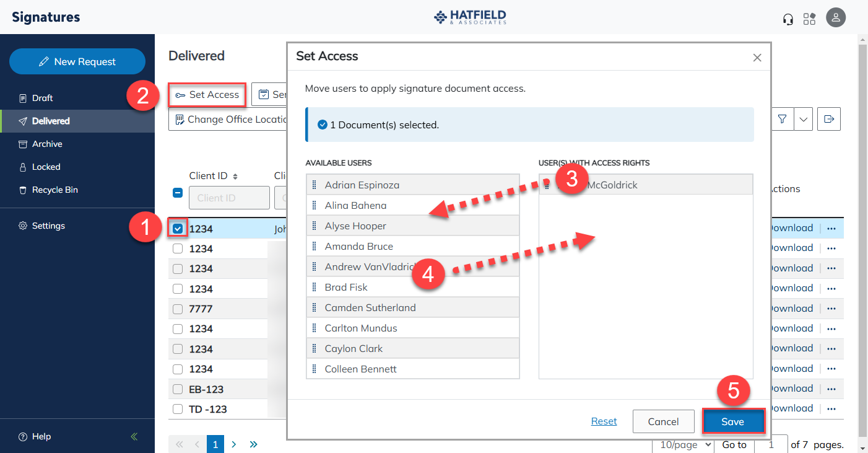This screenshot has width=868, height=453.
Task: Select Alyse Hooper in available users
Action: [x=413, y=226]
